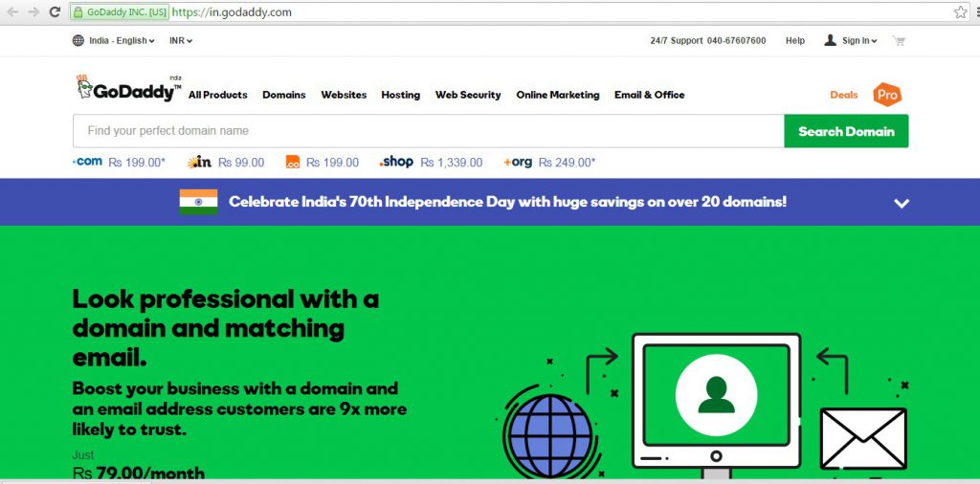Open the Online Marketing menu
This screenshot has width=980, height=484.
558,95
